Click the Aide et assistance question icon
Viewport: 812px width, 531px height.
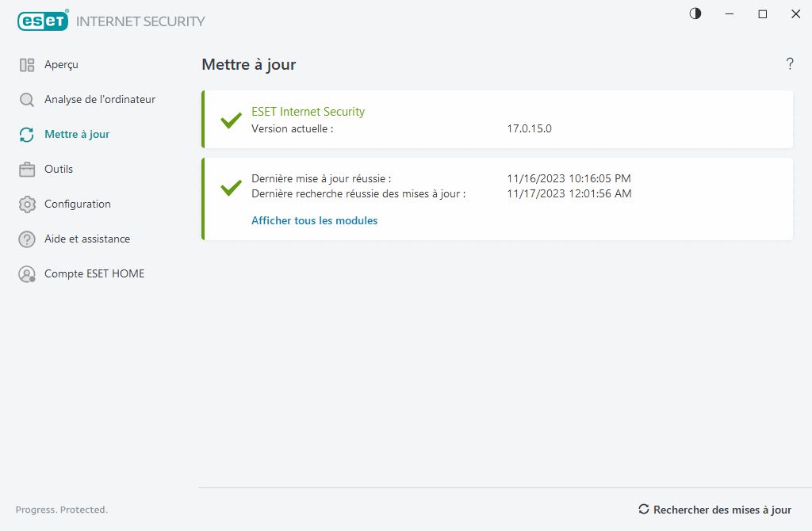point(27,239)
